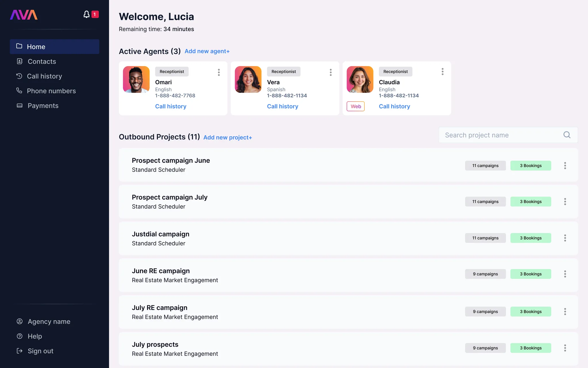Click the Phone numbers handset icon
Viewport: 588px width, 368px height.
pos(19,91)
